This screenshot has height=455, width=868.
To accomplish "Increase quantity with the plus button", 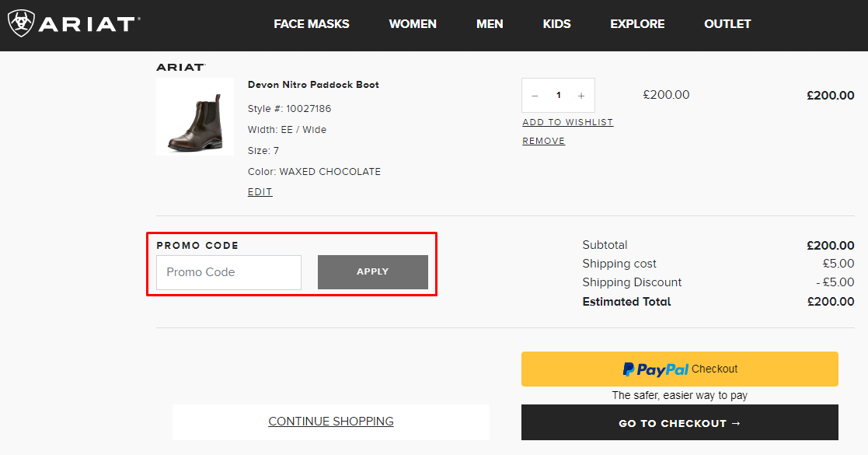I will point(581,96).
